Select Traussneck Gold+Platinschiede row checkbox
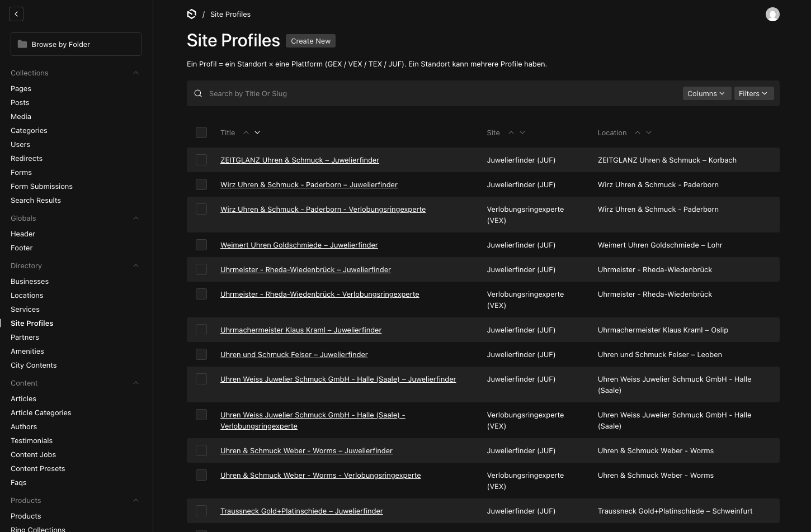This screenshot has width=811, height=532. point(201,511)
